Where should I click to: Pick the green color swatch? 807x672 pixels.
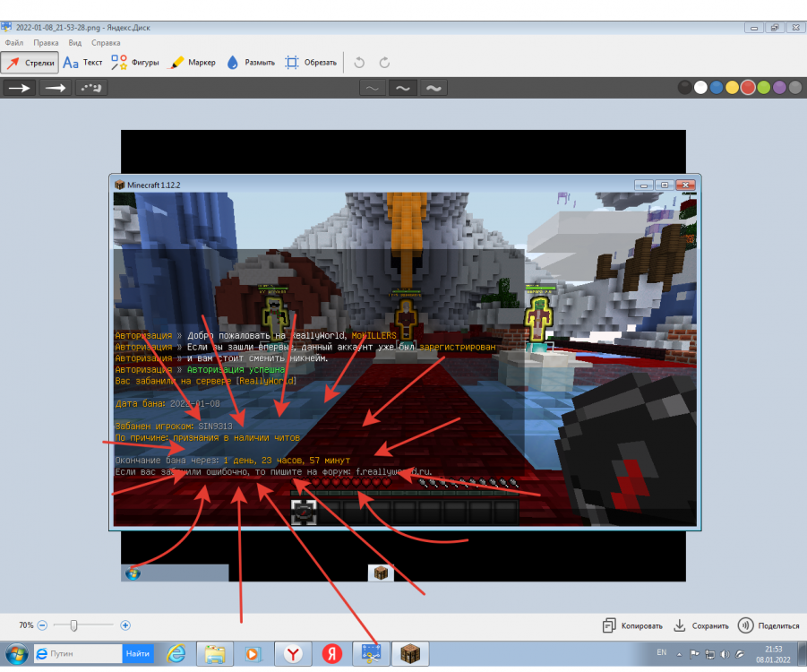[764, 88]
